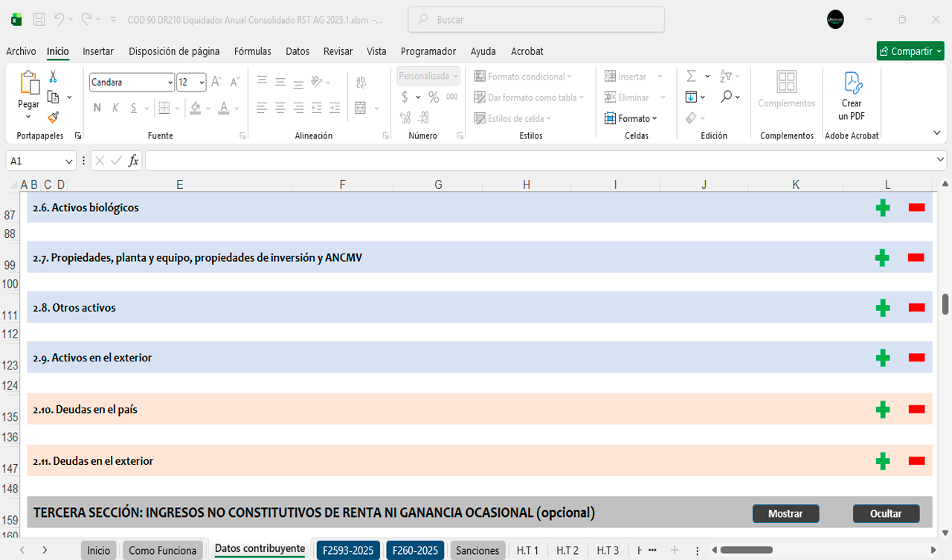952x560 pixels.
Task: Toggle italic formatting K button
Action: [x=115, y=108]
